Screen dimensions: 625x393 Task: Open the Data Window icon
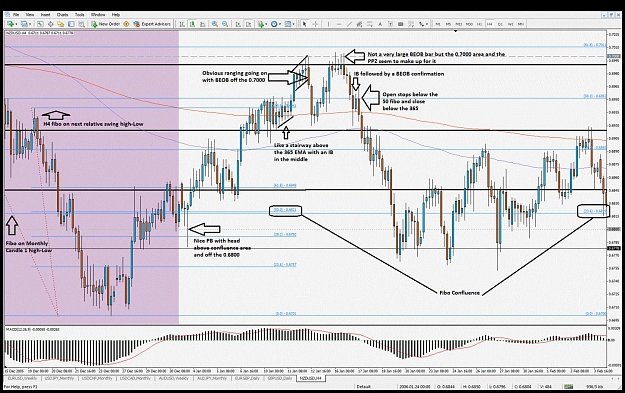click(51, 24)
